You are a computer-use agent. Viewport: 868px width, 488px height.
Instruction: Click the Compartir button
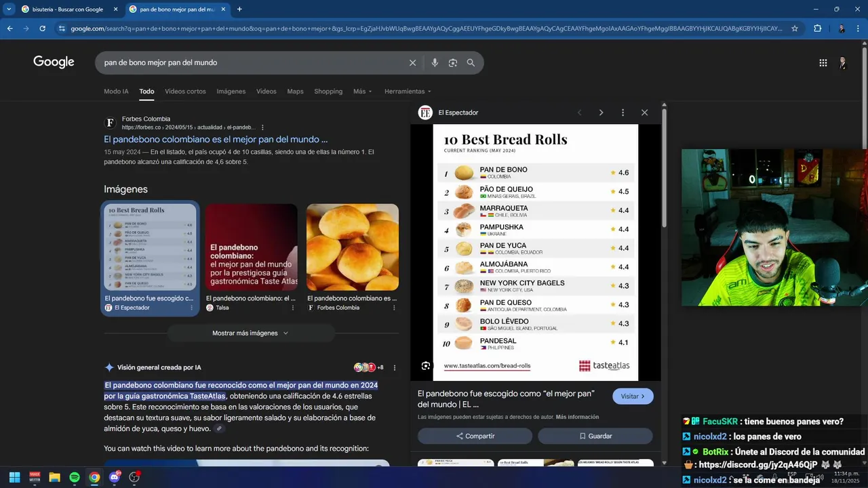point(475,436)
